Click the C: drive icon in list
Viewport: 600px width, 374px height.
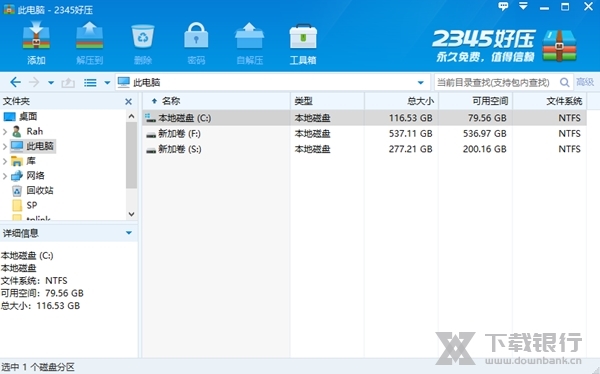pos(150,118)
